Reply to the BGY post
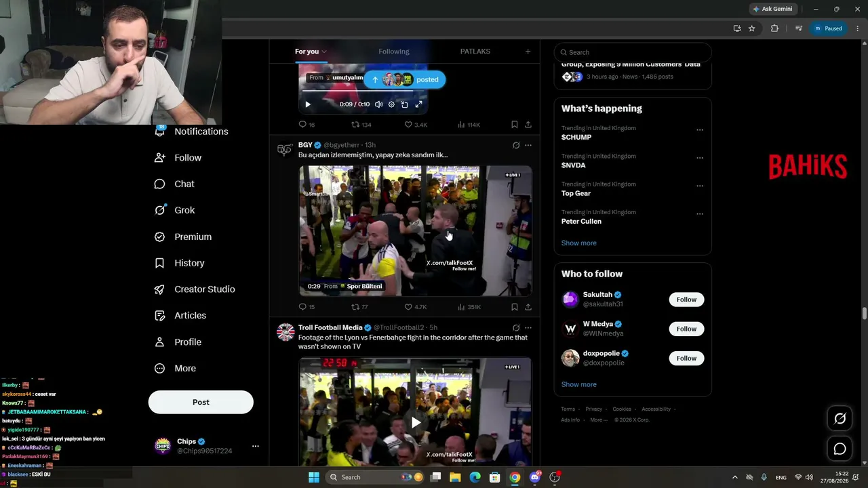 (302, 307)
